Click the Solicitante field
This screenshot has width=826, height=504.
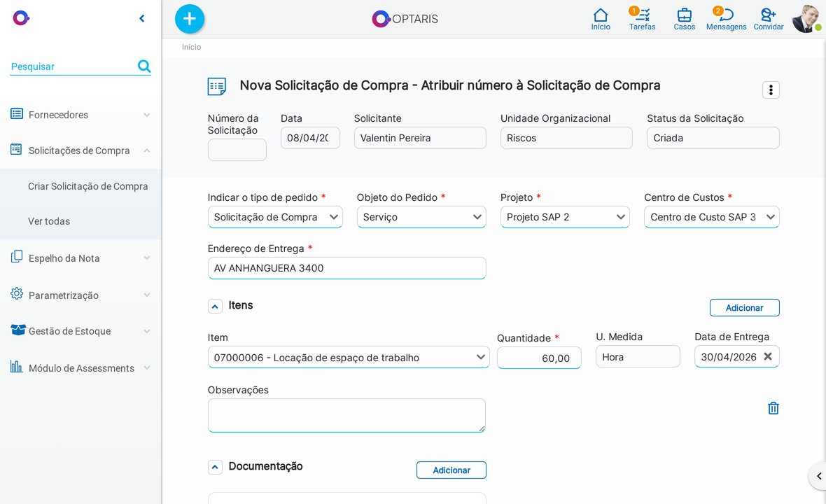420,138
